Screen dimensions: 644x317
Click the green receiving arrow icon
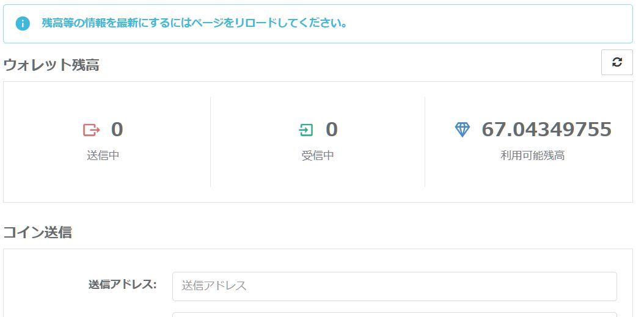coord(306,130)
